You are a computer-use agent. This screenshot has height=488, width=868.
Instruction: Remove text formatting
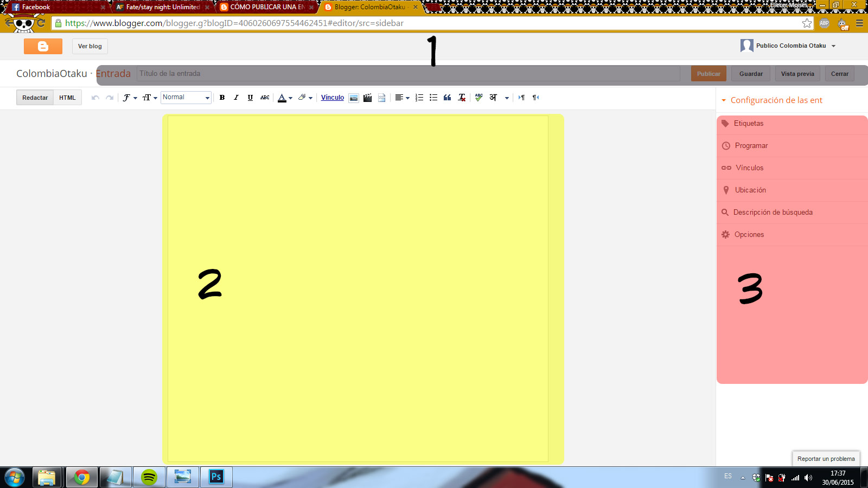[462, 98]
